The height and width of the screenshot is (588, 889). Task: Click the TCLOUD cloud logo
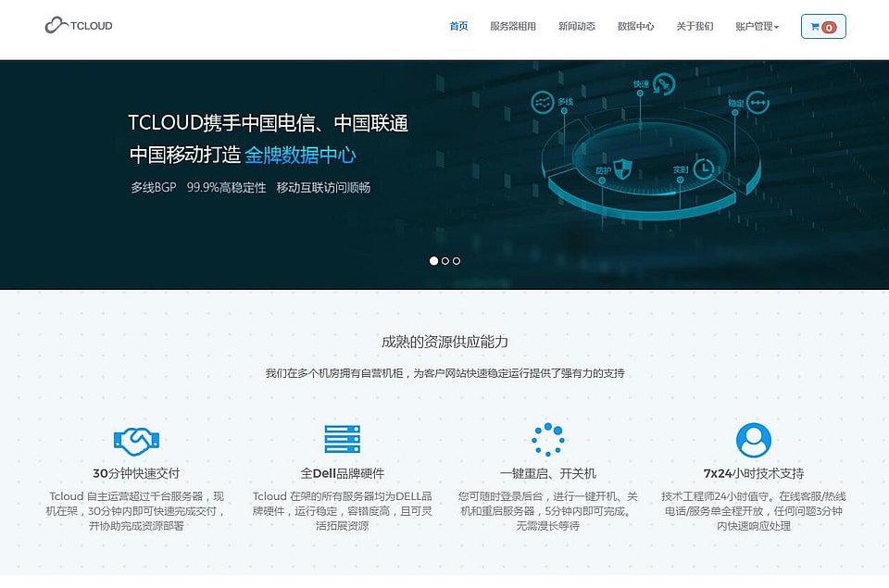pyautogui.click(x=79, y=26)
